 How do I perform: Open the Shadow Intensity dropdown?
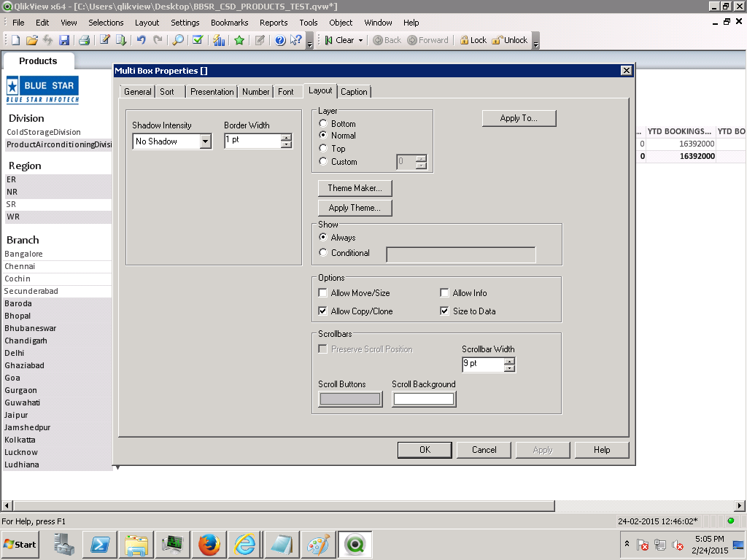(x=206, y=141)
